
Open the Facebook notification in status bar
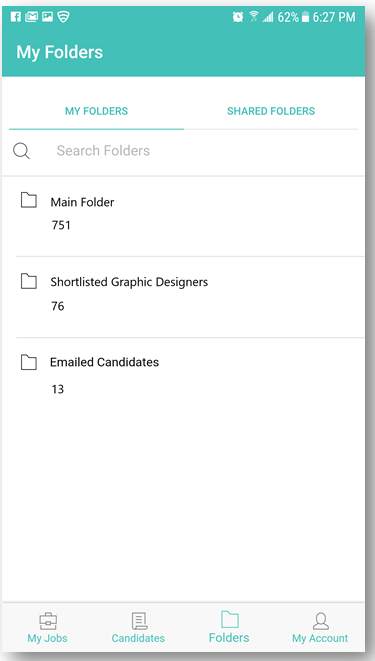pyautogui.click(x=16, y=17)
